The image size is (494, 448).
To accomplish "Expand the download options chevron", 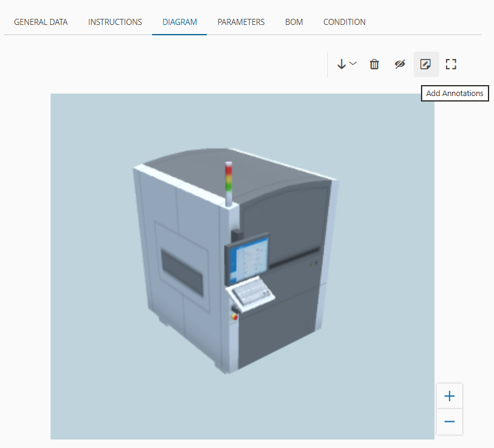I will pyautogui.click(x=353, y=63).
